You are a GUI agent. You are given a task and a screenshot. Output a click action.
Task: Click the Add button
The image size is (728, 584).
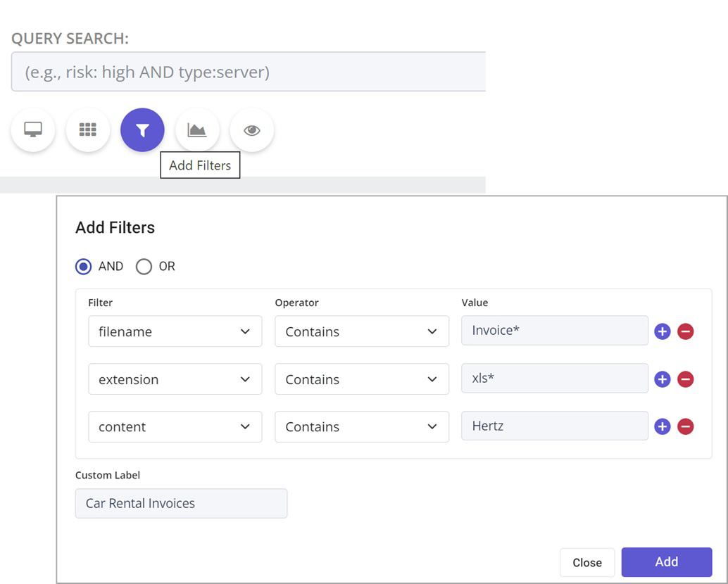667,561
